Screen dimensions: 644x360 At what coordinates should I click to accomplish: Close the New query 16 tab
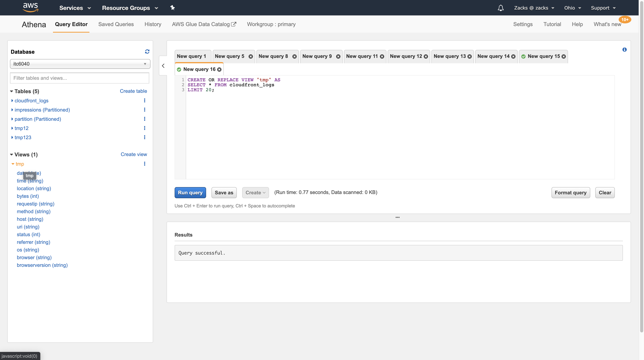(x=219, y=69)
